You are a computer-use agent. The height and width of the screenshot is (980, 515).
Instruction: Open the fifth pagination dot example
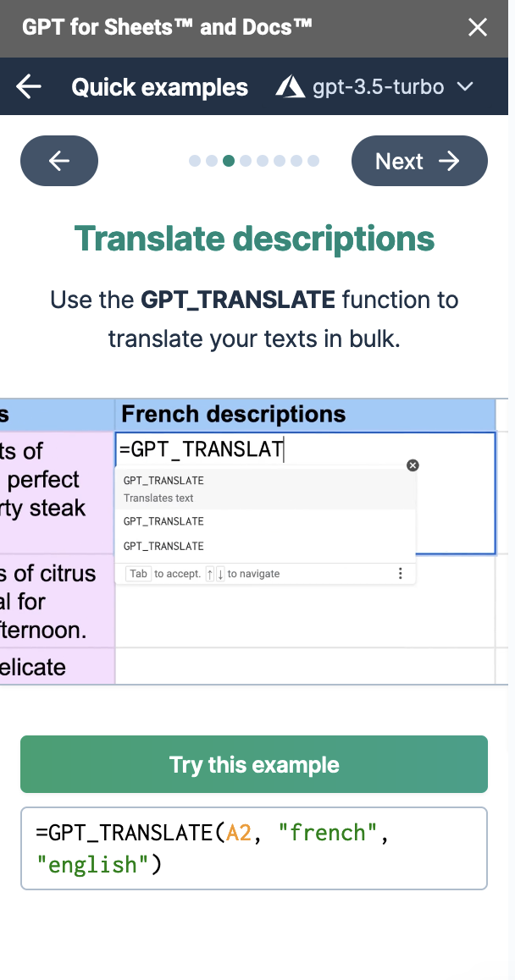(x=263, y=161)
